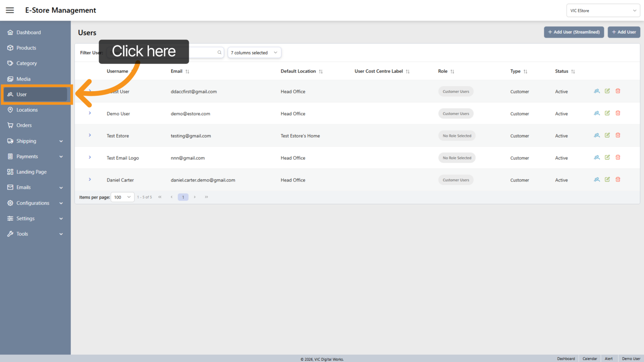Screen dimensions: 644x362
Task: Sort the table by the Email column
Action: tap(187, 71)
